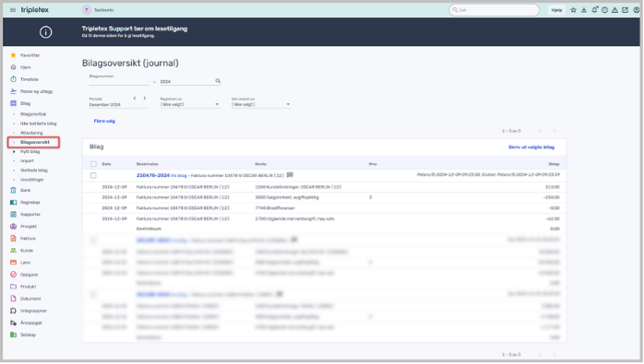This screenshot has width=644, height=364.
Task: Click account text 2700 Utgående merverdiavgift, høy sats
Action: pyautogui.click(x=294, y=218)
